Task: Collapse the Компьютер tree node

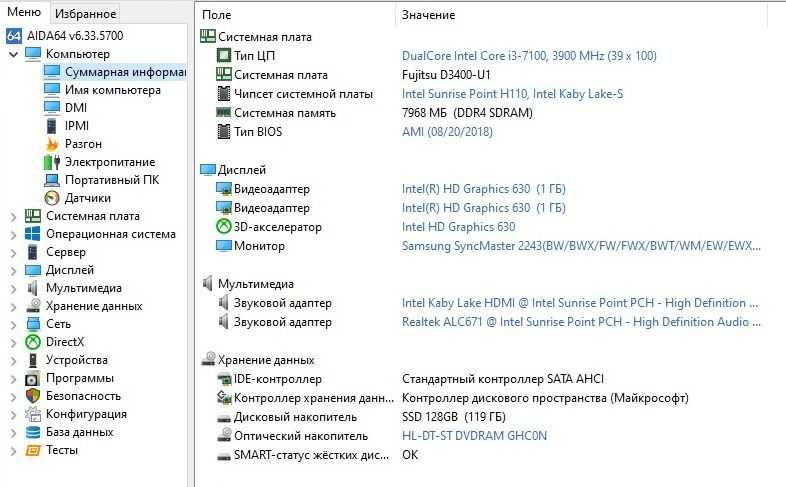Action: click(x=14, y=54)
